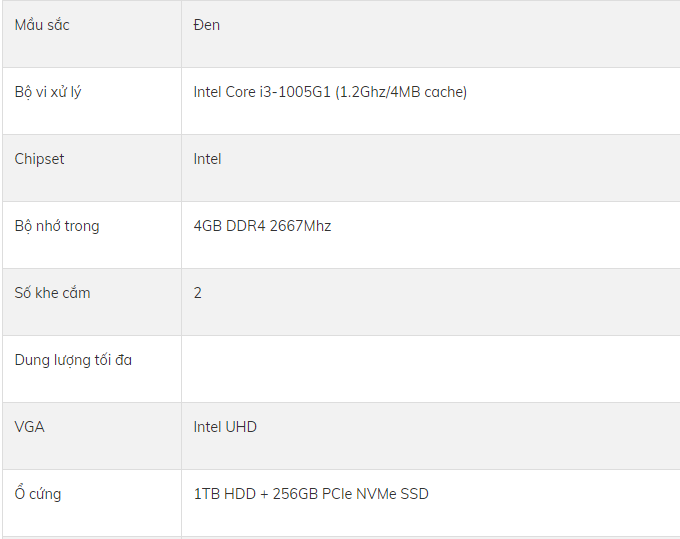The width and height of the screenshot is (680, 539).
Task: Click the "2667Mhz" memory speed text
Action: (300, 226)
